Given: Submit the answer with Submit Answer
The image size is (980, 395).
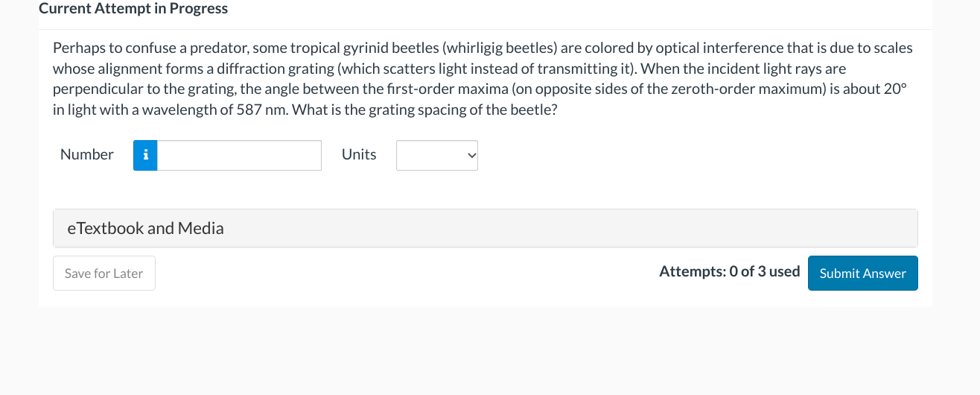Looking at the screenshot, I should (862, 274).
